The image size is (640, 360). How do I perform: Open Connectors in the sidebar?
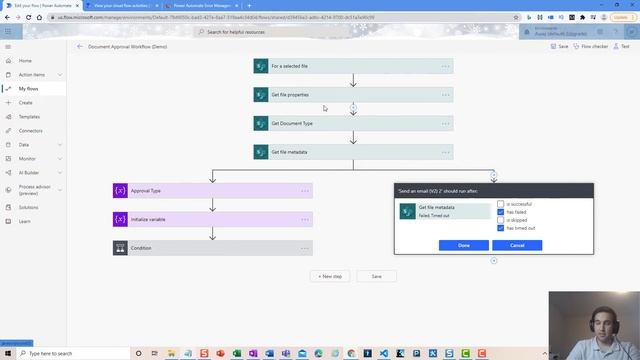(x=31, y=131)
